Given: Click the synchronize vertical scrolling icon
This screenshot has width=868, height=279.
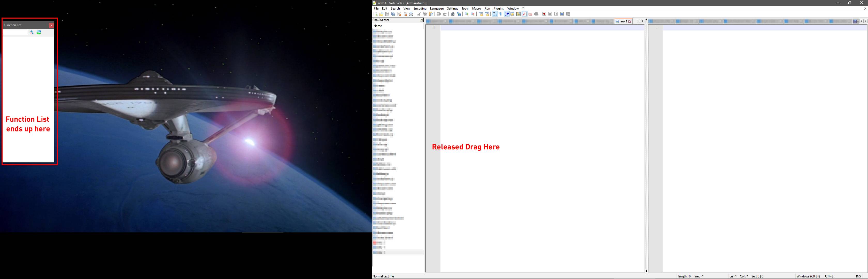Looking at the screenshot, I should click(481, 14).
